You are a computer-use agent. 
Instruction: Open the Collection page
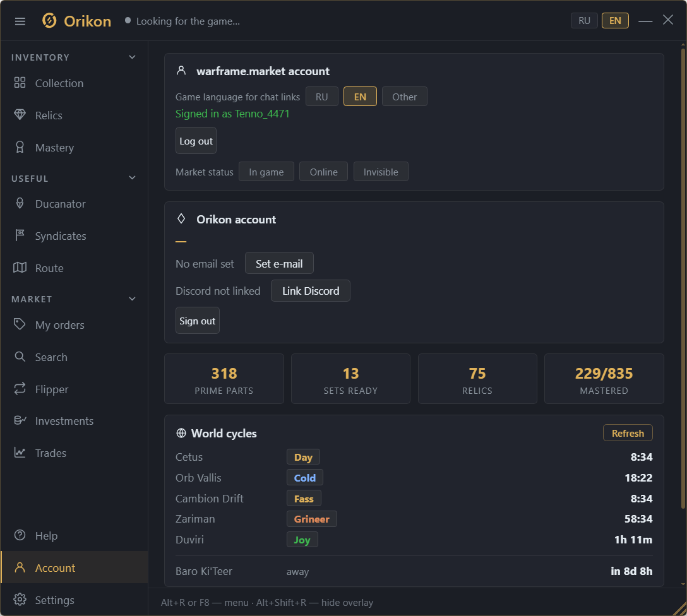[74, 83]
